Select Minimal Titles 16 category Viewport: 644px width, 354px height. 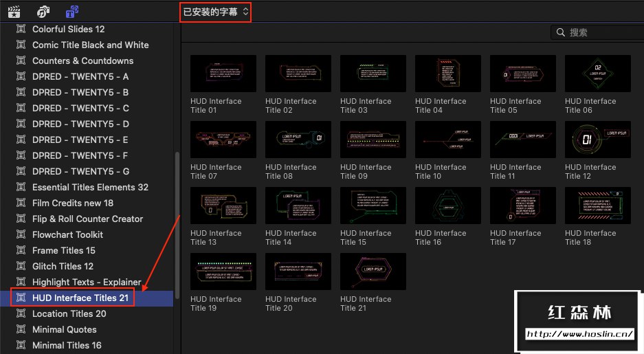point(67,345)
